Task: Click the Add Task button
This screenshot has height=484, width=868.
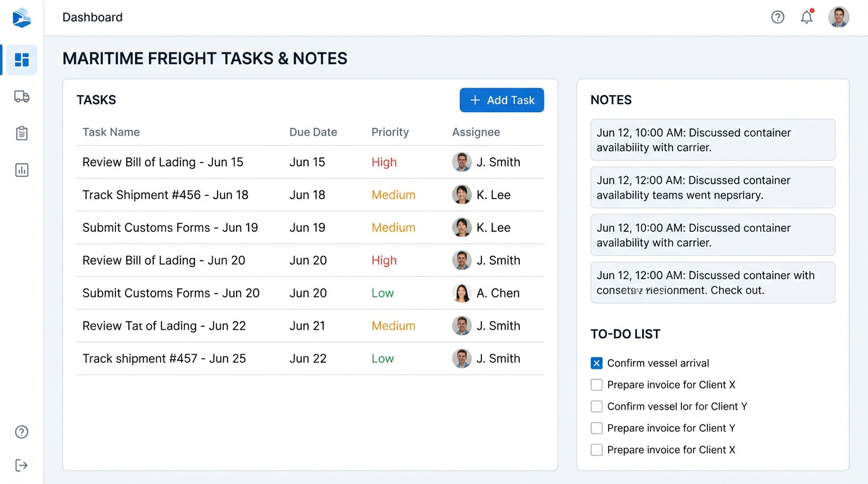Action: (501, 100)
